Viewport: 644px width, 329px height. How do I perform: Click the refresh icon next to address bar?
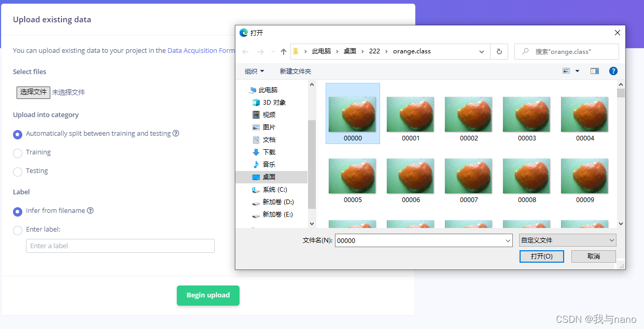(499, 51)
